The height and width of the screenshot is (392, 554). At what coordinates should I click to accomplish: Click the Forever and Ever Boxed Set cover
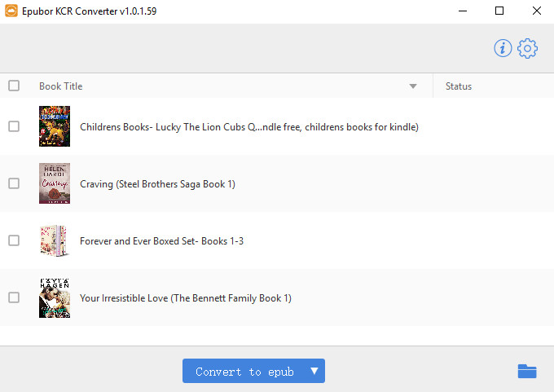(55, 240)
